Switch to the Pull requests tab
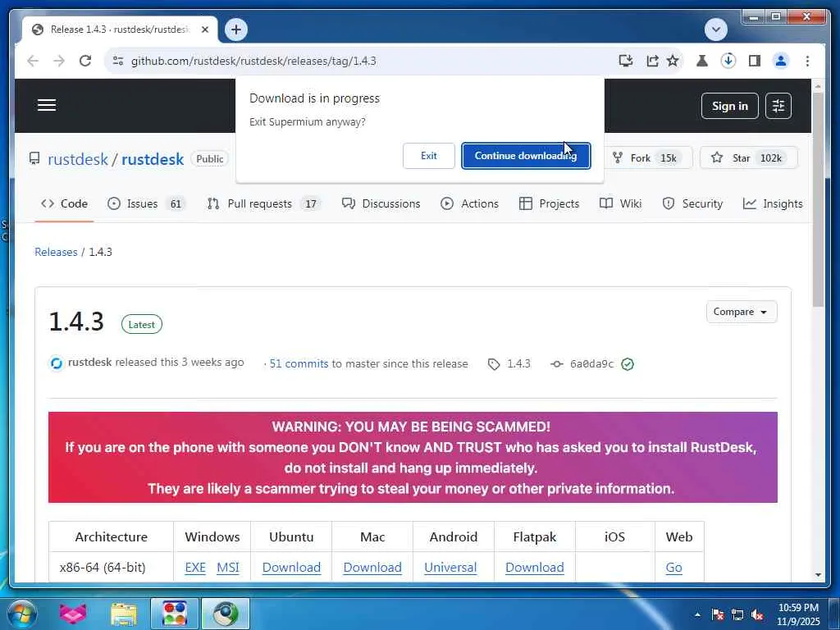This screenshot has width=840, height=630. tap(263, 203)
